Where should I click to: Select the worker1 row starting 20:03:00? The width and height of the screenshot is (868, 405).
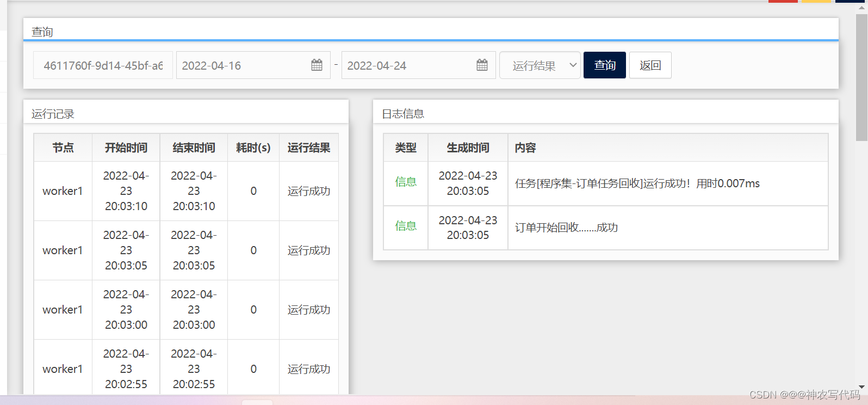[x=186, y=310]
